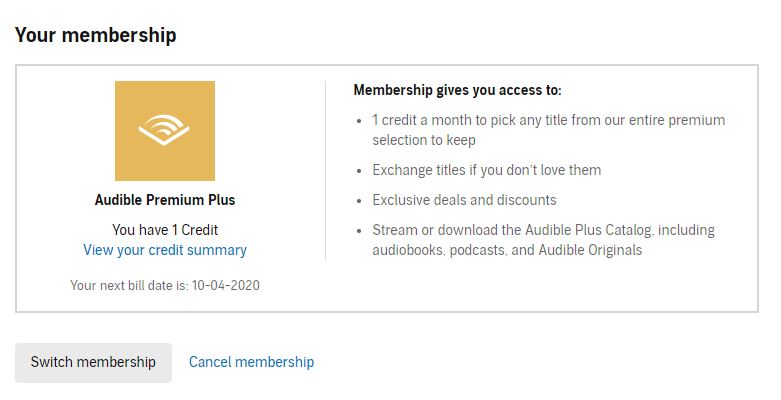Click the 10-04-2020 bill date value
The image size is (781, 400).
[227, 286]
